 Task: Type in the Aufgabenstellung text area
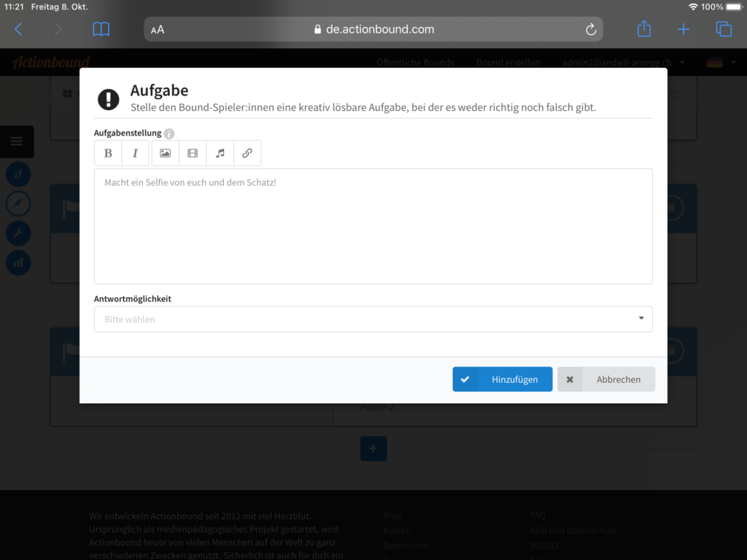point(373,226)
